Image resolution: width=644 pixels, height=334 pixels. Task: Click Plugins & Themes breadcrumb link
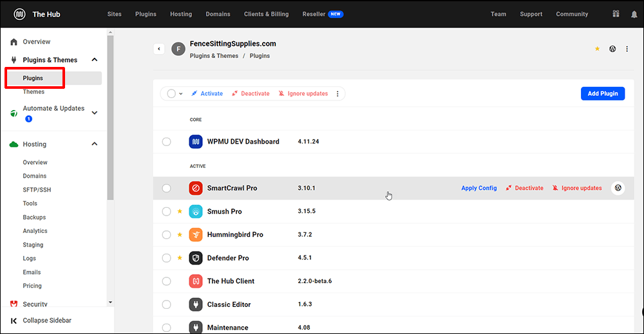point(214,56)
